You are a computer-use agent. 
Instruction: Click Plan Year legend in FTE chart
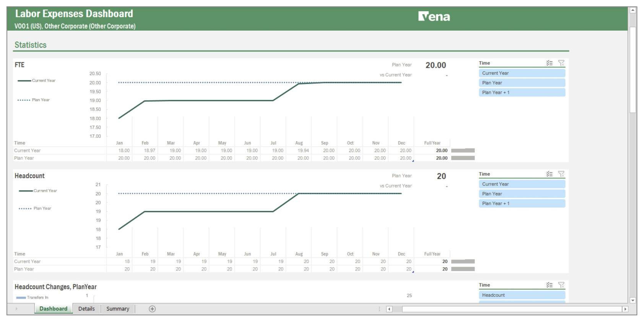pyautogui.click(x=34, y=100)
